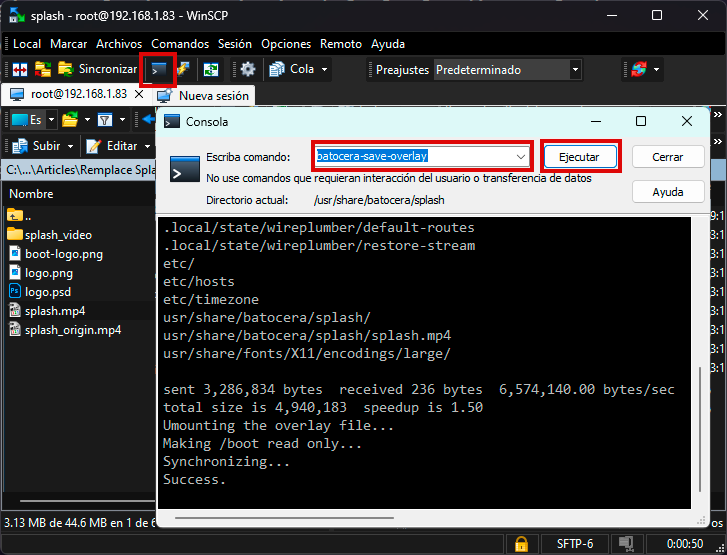The width and height of the screenshot is (727, 555).
Task: Click the Compare directories toolbar icon
Action: pos(20,70)
